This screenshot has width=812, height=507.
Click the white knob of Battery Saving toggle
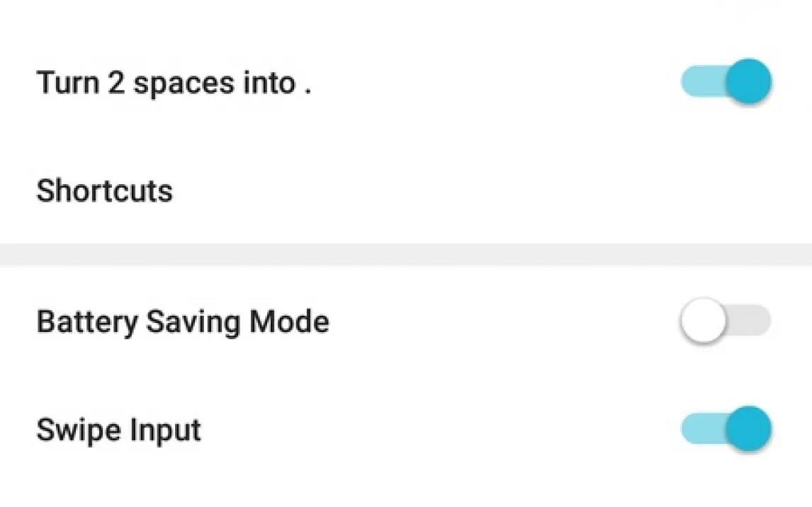704,322
